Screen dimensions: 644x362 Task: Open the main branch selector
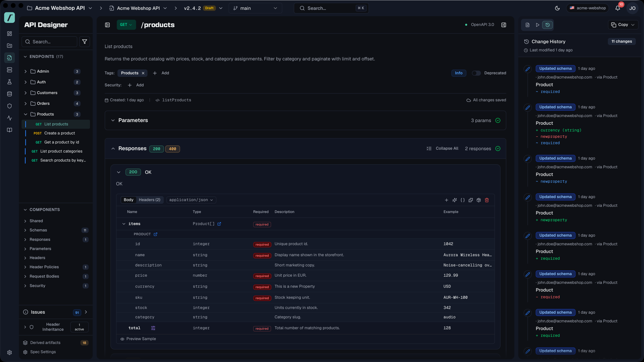click(255, 8)
